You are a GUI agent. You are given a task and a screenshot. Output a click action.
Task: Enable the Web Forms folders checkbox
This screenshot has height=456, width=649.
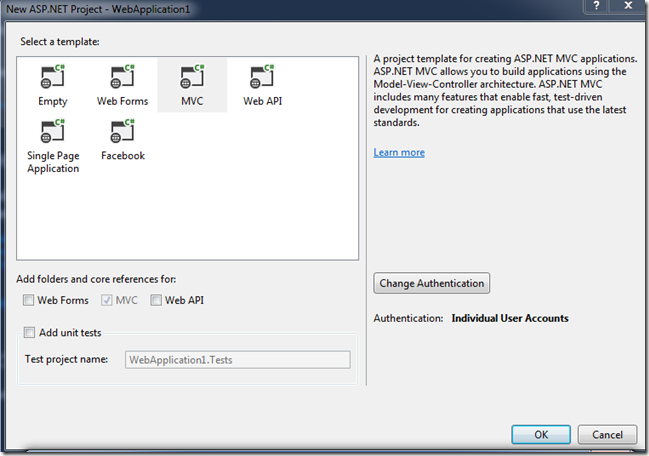click(28, 300)
